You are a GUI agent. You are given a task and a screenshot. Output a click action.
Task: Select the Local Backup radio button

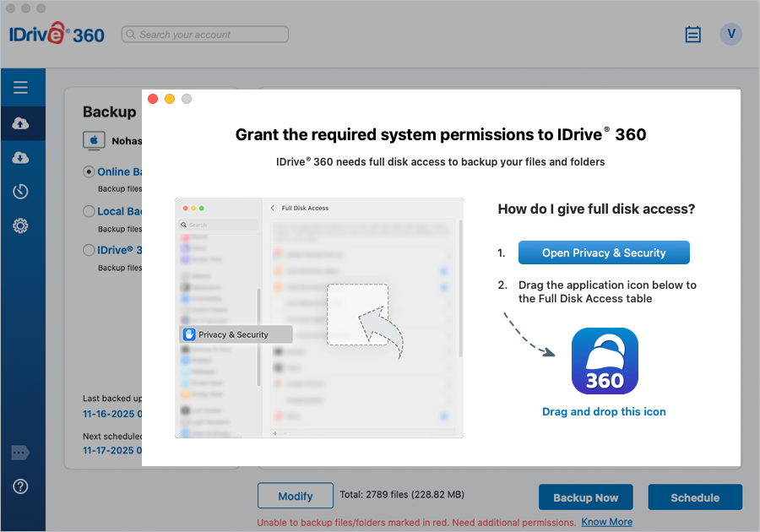[89, 211]
